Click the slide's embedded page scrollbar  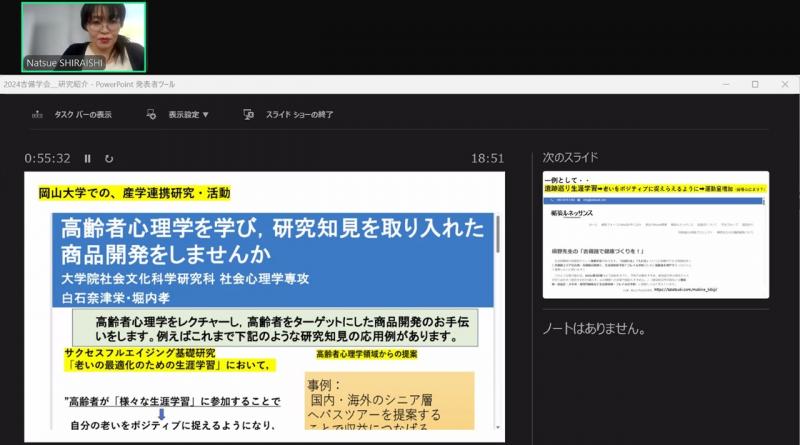point(497,234)
